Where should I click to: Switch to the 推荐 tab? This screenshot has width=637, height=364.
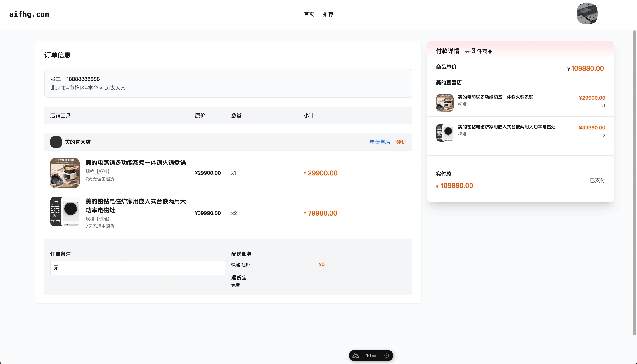(328, 14)
